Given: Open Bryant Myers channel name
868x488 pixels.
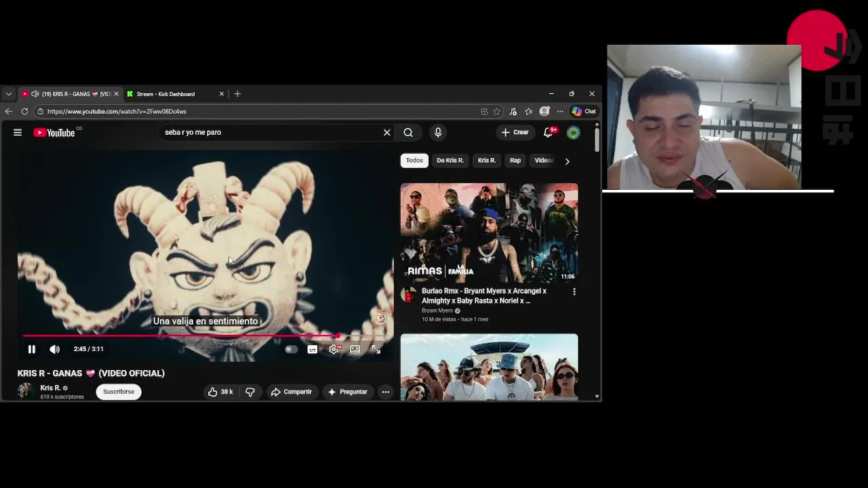Looking at the screenshot, I should click(437, 310).
